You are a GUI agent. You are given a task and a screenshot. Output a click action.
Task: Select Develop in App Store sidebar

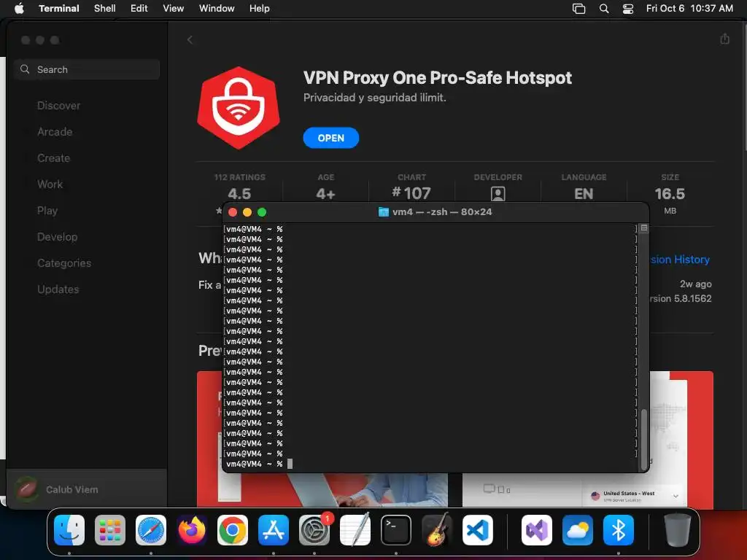(57, 237)
